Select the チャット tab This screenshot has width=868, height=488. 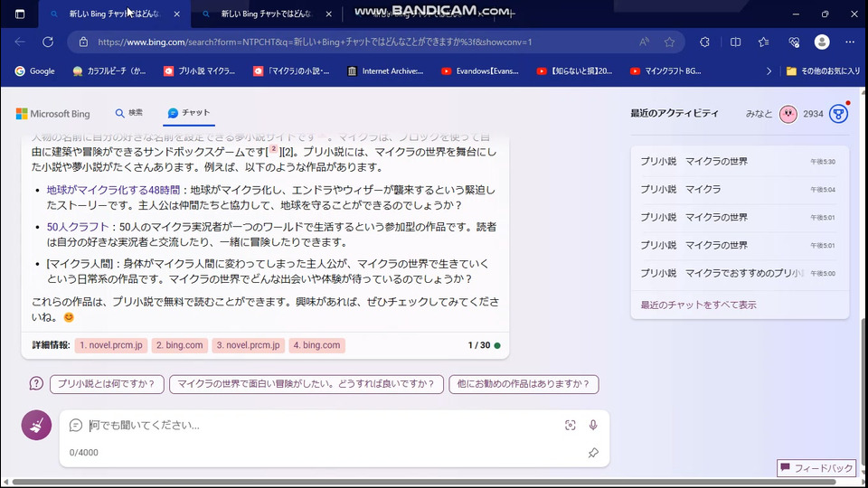189,113
